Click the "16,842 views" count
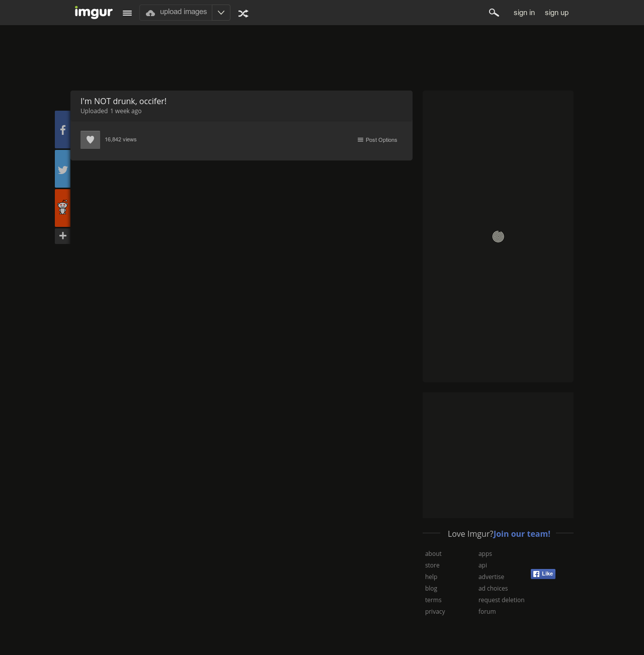 pos(121,139)
